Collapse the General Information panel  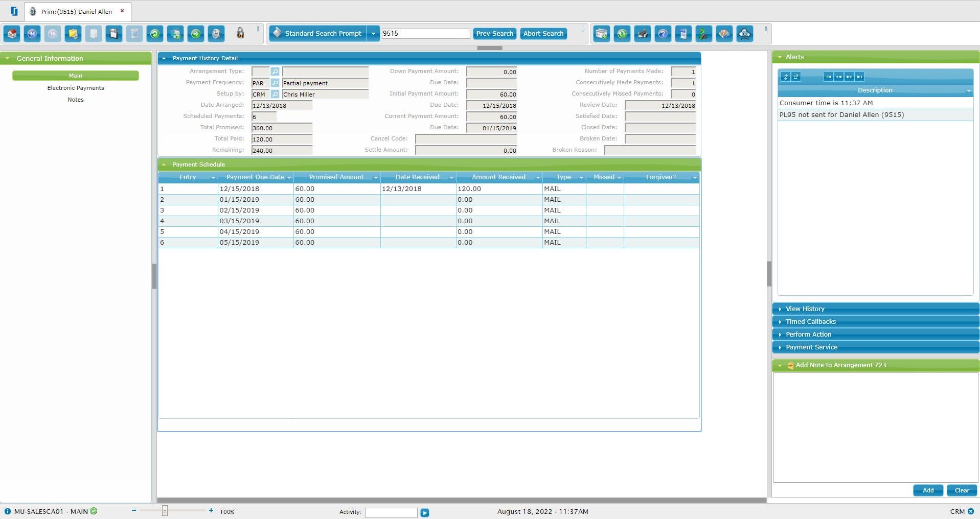pos(8,58)
